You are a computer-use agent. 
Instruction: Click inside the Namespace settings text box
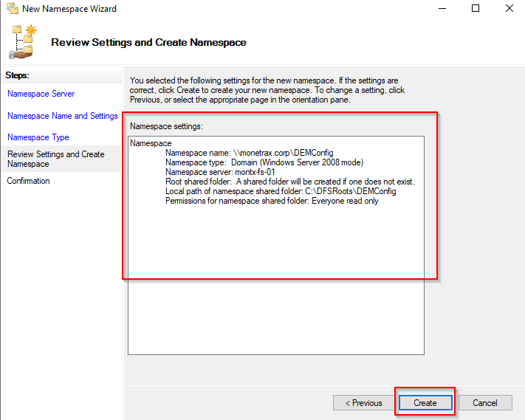click(275, 295)
